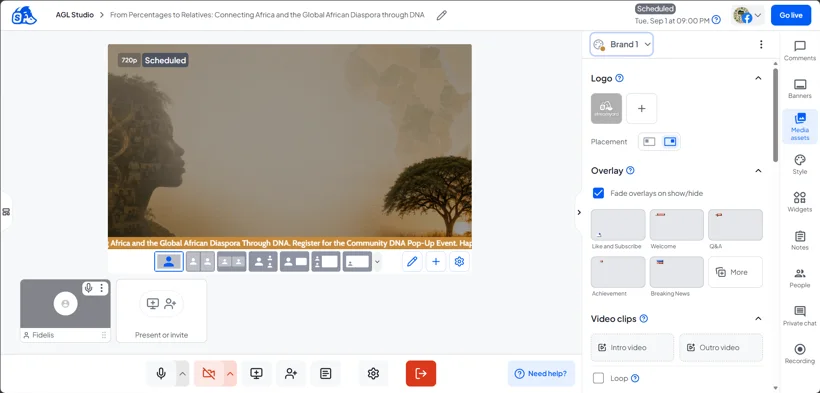Viewport: 820px width, 393px height.
Task: Collapse the Video clips section
Action: point(758,319)
